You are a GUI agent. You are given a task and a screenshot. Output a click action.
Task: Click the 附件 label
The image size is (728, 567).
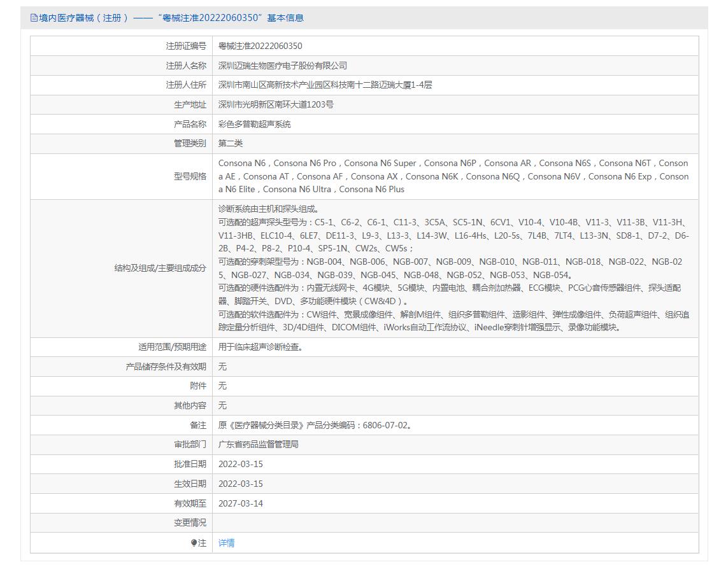198,386
